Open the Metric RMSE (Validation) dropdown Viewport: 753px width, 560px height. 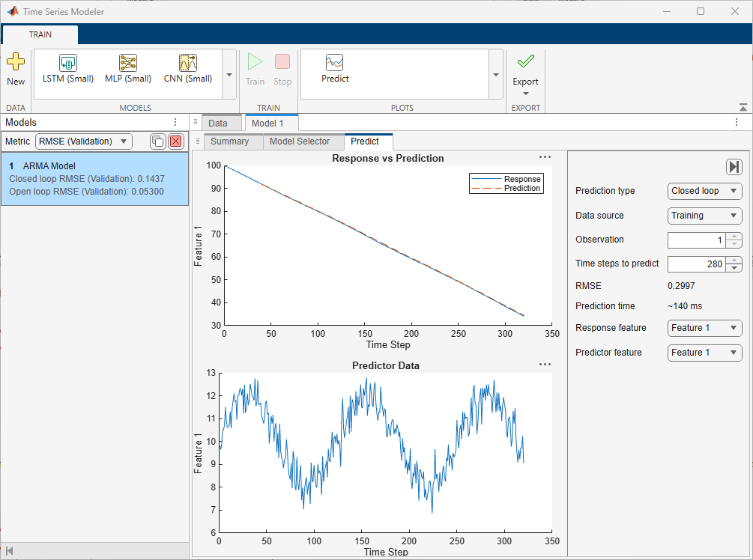[83, 141]
